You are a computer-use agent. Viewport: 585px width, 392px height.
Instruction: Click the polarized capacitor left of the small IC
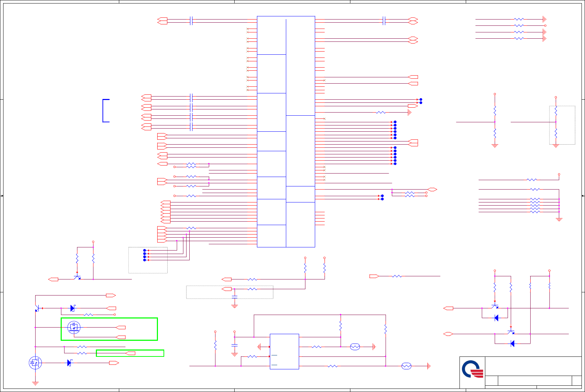pos(235,345)
